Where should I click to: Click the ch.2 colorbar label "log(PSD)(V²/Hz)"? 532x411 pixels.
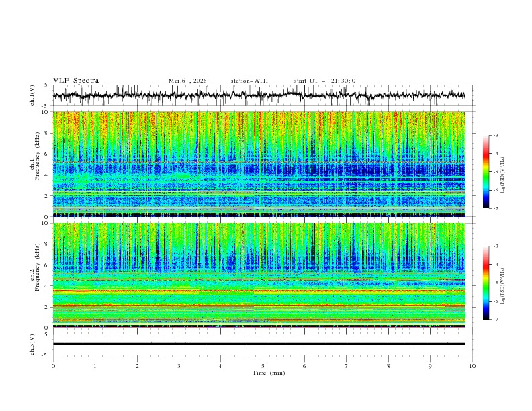click(503, 286)
